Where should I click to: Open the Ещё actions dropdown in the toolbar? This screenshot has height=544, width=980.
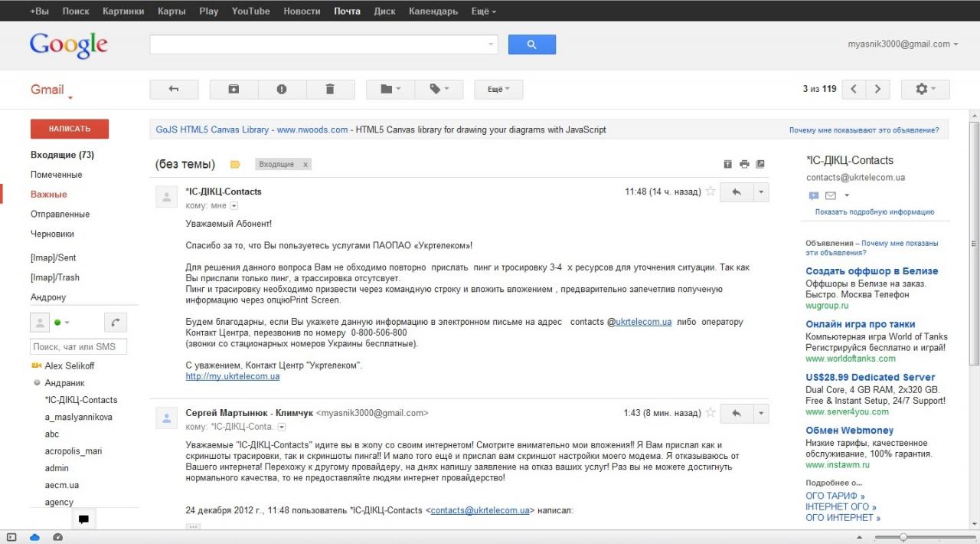tap(498, 90)
